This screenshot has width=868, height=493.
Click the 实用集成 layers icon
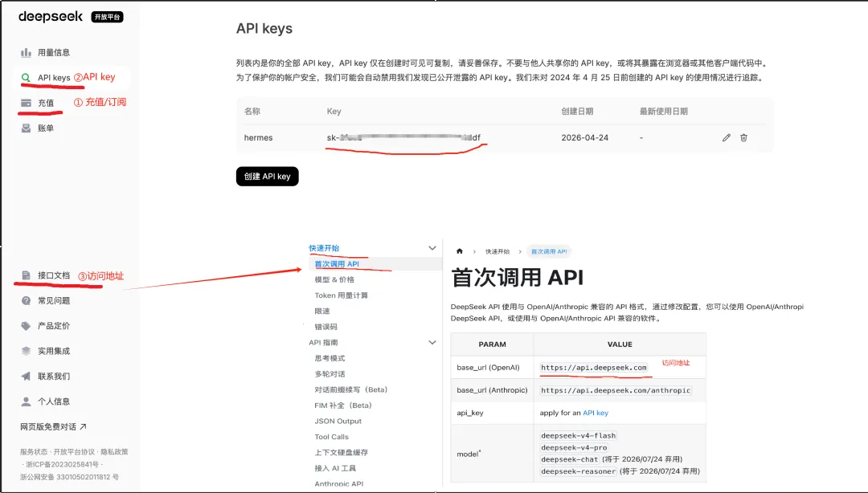(x=26, y=351)
